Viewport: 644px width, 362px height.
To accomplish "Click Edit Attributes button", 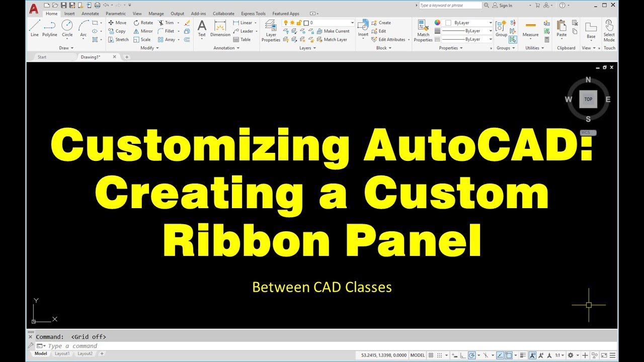I will tap(388, 39).
